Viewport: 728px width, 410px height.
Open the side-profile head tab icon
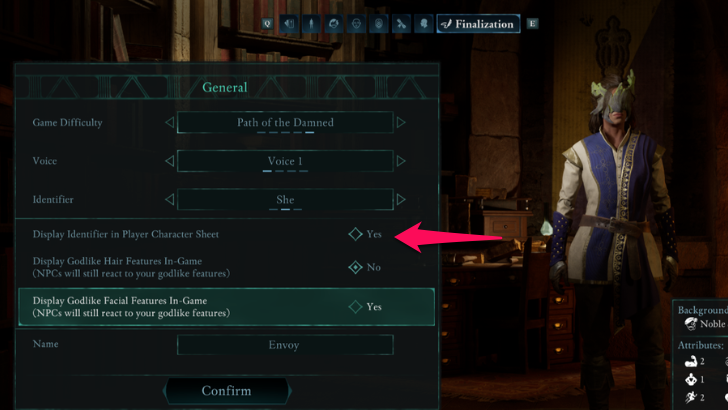(x=423, y=24)
